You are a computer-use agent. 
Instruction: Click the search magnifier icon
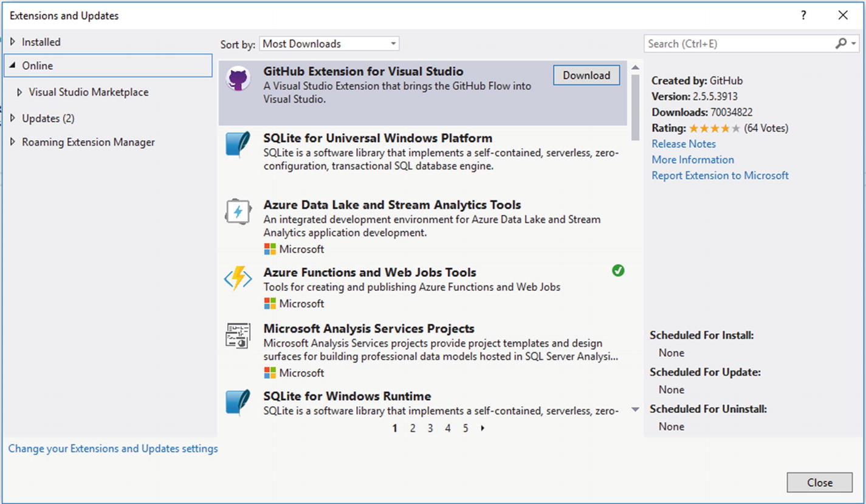pyautogui.click(x=841, y=44)
